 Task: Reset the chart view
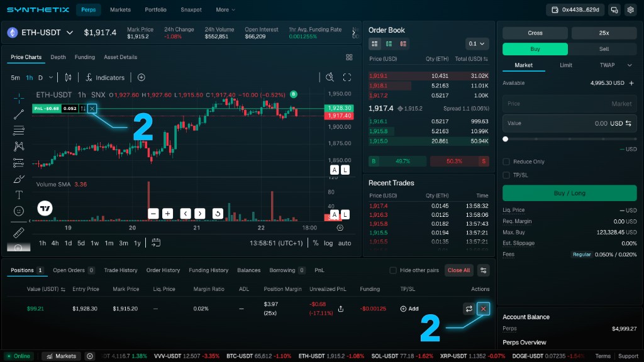[218, 214]
